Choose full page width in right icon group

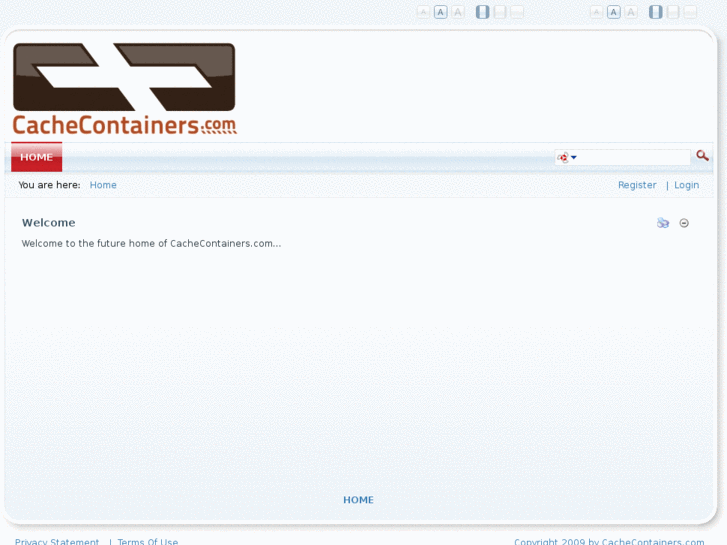pyautogui.click(x=690, y=12)
